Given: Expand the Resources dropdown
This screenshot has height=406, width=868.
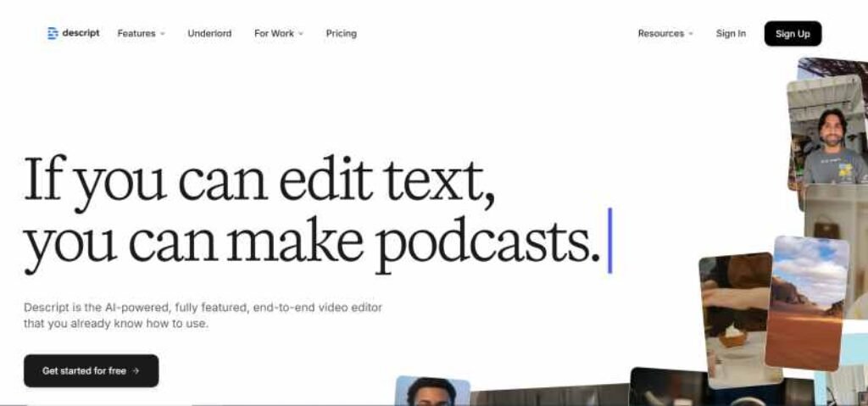Looking at the screenshot, I should click(665, 33).
